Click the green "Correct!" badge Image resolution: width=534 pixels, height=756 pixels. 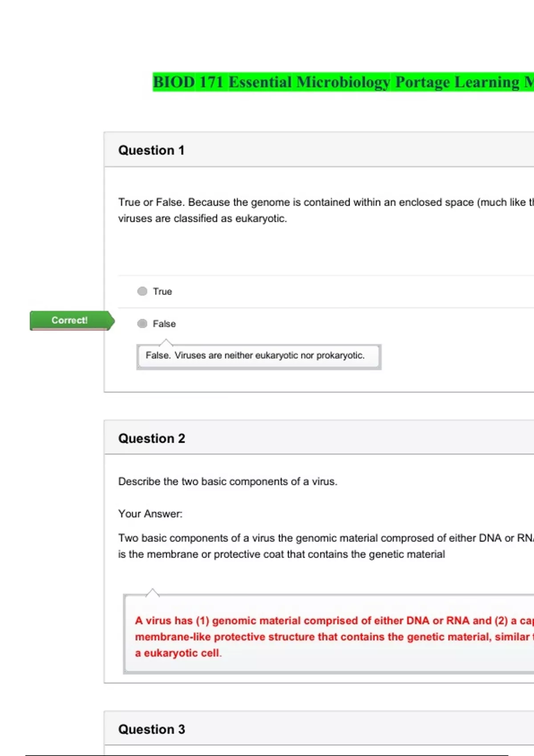(x=70, y=320)
